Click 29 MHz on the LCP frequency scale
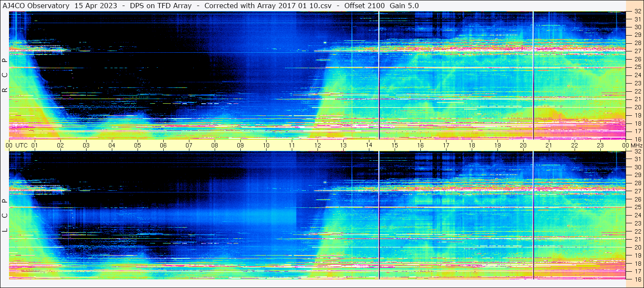The height and width of the screenshot is (288, 644). (x=638, y=175)
